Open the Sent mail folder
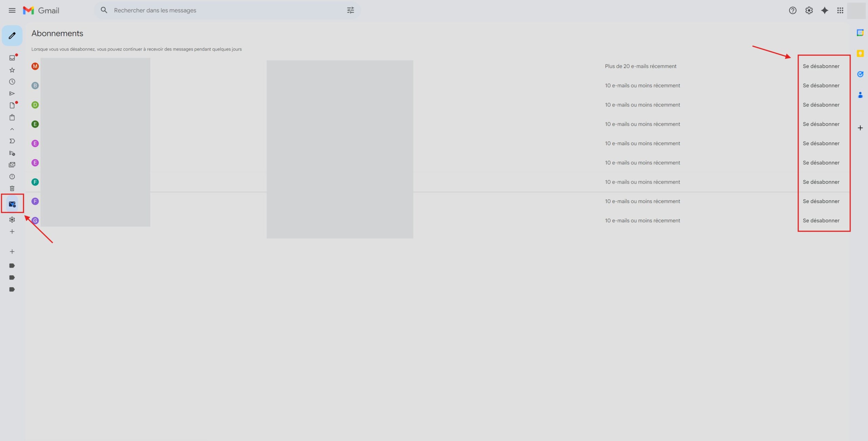 point(12,93)
